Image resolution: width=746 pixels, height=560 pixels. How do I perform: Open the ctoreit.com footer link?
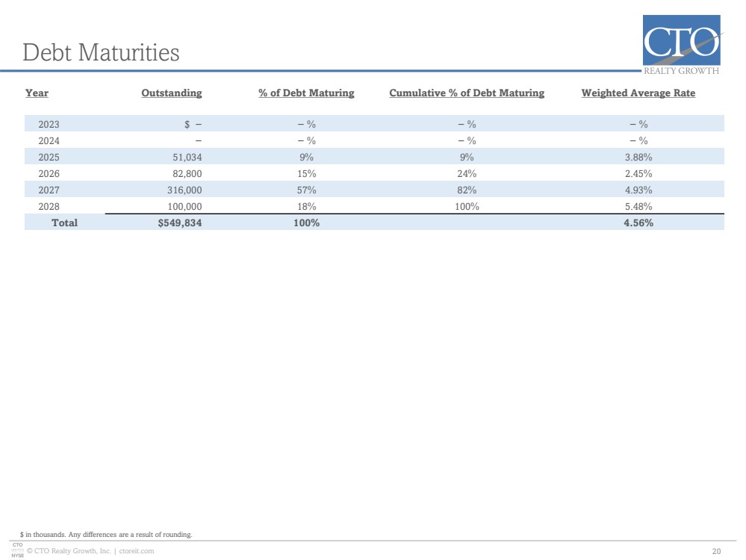pyautogui.click(x=137, y=551)
